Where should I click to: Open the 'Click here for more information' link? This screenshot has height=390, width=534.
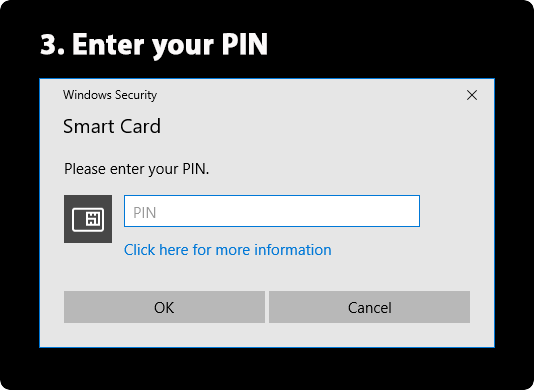[x=227, y=250]
